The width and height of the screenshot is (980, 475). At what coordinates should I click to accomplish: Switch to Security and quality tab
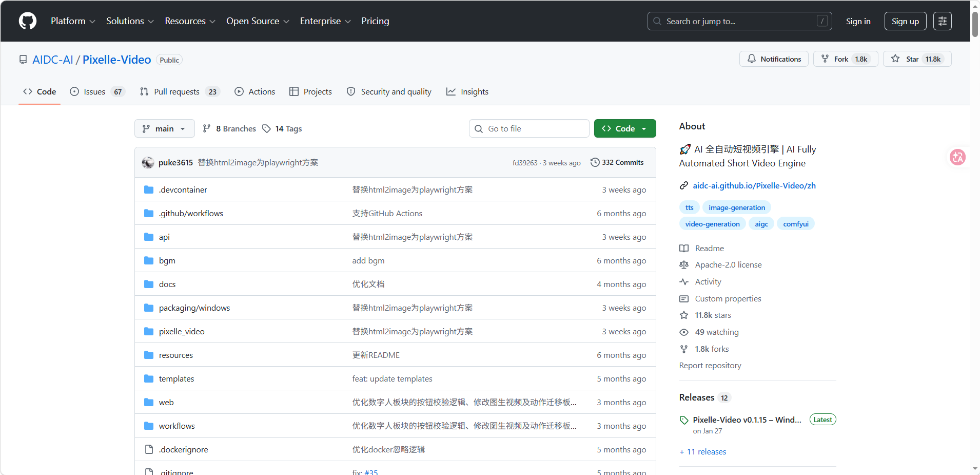pyautogui.click(x=389, y=91)
